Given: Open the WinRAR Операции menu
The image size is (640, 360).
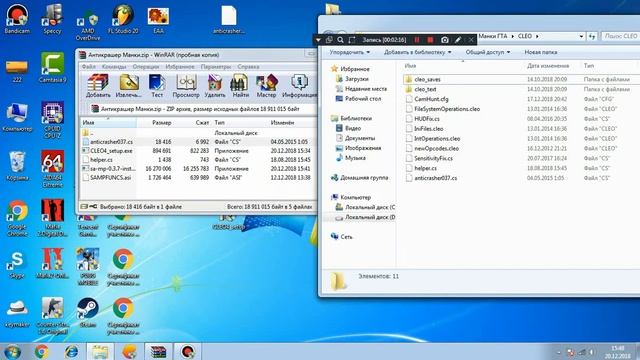Looking at the screenshot, I should (x=146, y=67).
